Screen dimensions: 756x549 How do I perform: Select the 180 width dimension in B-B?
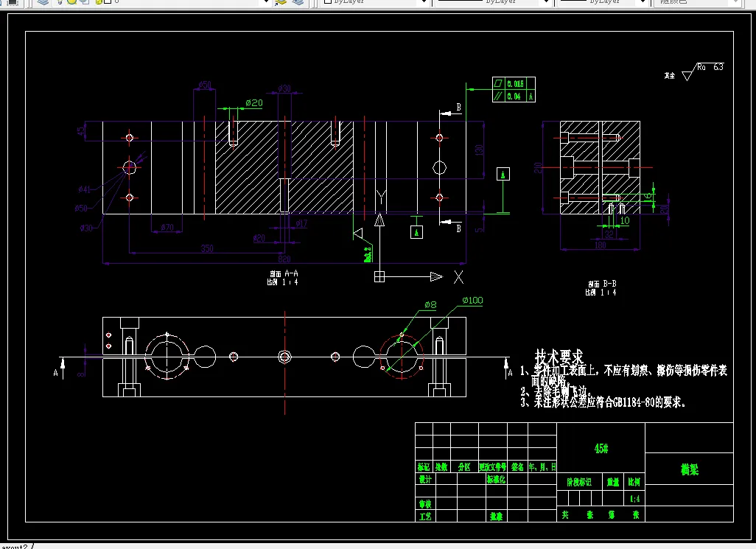(x=600, y=245)
